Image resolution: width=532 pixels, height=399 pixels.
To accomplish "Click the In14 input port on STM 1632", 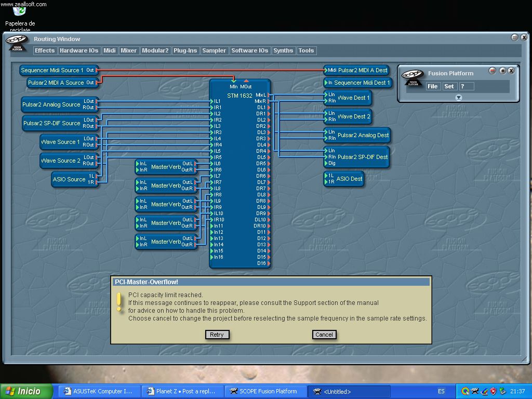I will (x=212, y=245).
